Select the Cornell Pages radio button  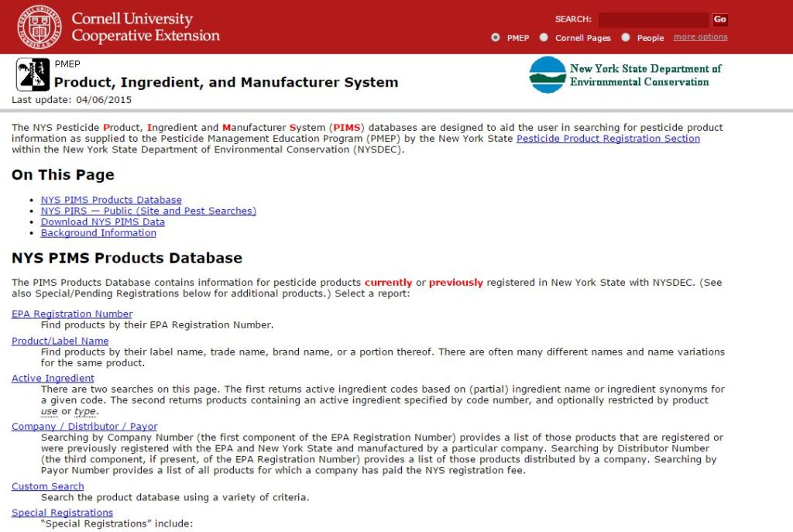544,37
